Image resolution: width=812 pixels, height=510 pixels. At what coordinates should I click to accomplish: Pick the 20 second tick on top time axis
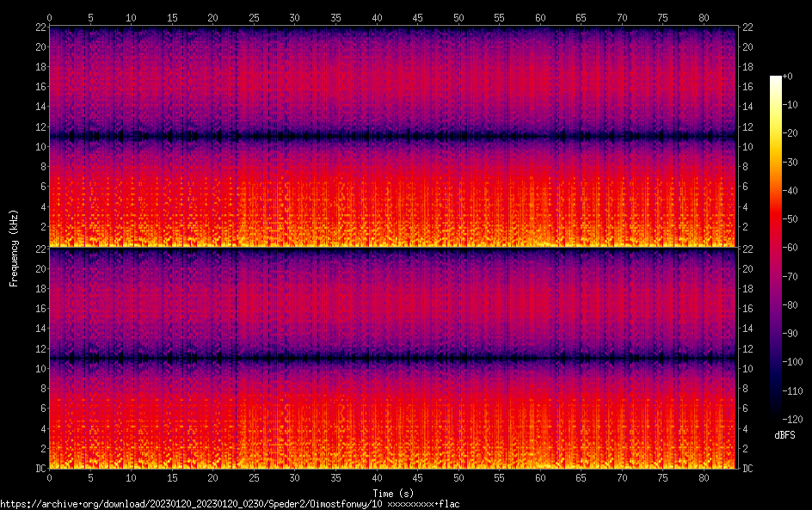[x=212, y=17]
